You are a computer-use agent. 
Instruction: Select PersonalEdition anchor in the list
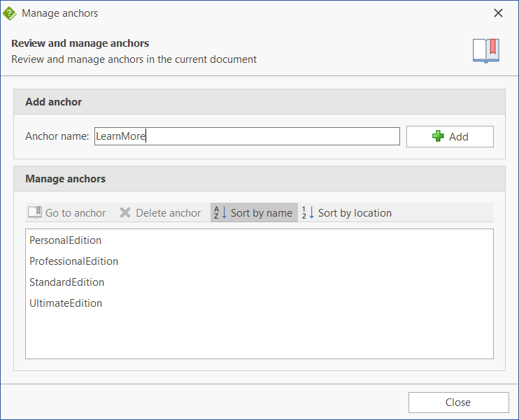coord(65,240)
